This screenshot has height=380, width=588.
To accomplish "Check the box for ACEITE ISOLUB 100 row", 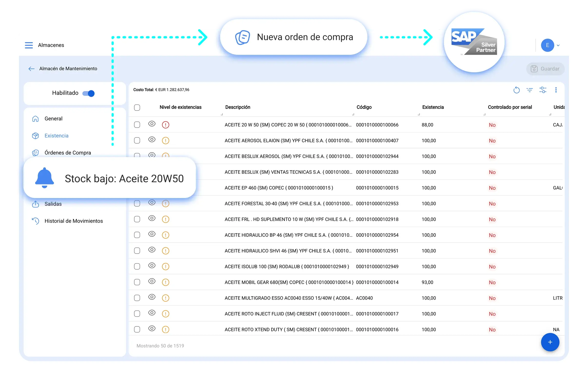I will click(137, 266).
